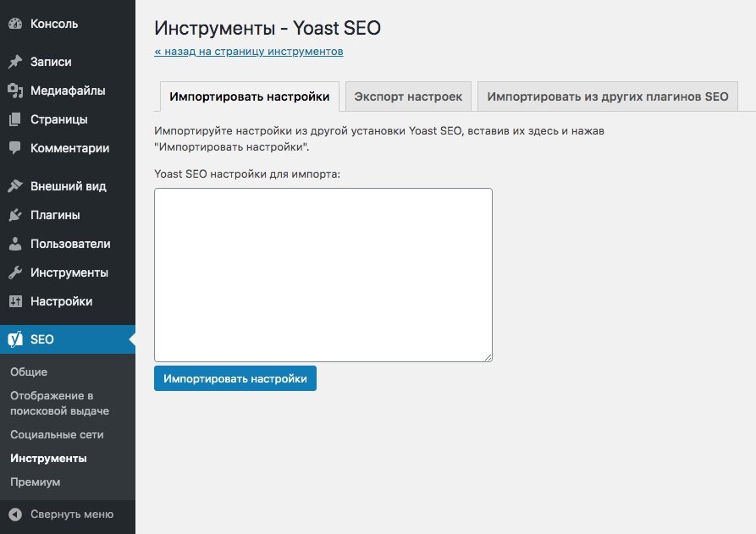This screenshot has width=756, height=534.
Task: Click the Консоль dashboard icon
Action: click(x=15, y=24)
